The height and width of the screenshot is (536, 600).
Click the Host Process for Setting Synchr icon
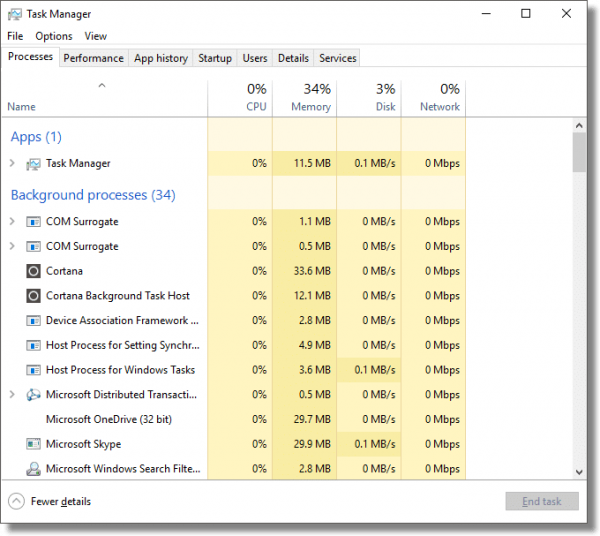[x=33, y=345]
